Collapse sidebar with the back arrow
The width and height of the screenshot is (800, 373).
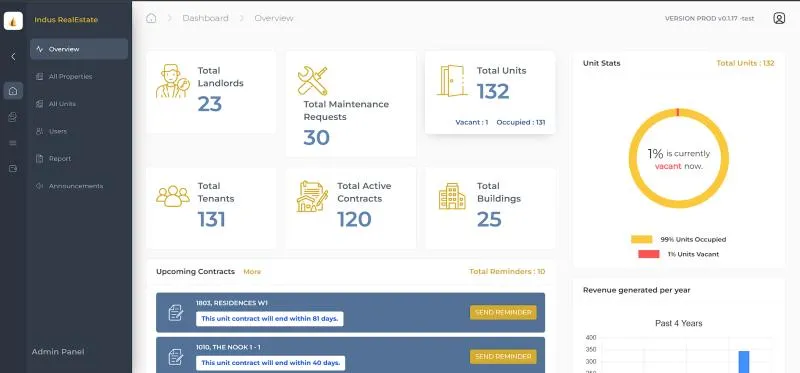(x=13, y=57)
